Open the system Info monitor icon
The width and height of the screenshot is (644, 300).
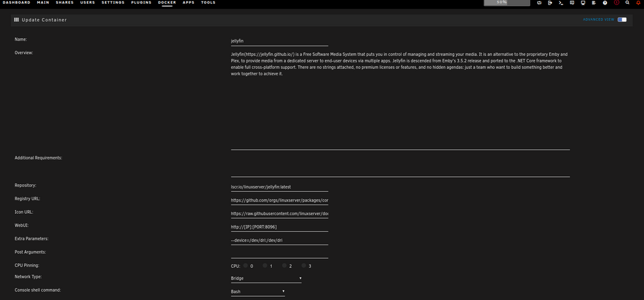tap(583, 3)
